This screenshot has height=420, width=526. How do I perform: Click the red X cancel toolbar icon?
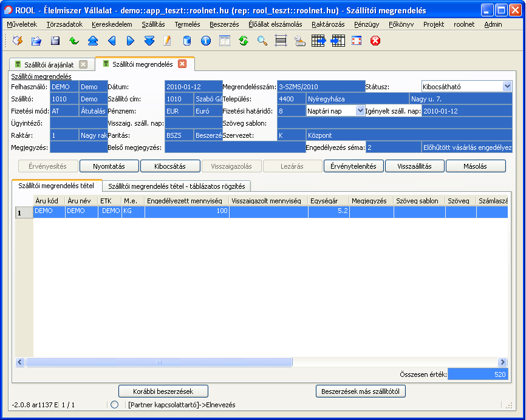coord(375,41)
